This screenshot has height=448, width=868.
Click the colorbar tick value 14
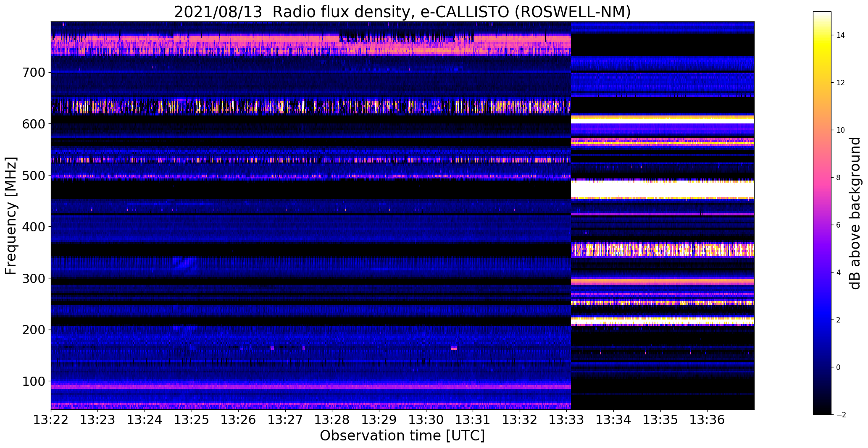(841, 35)
